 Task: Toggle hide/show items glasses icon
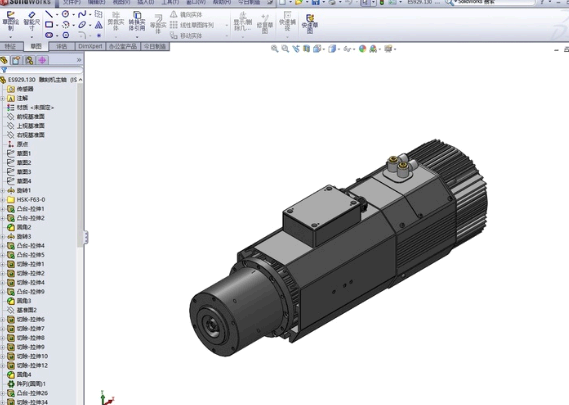pos(348,49)
